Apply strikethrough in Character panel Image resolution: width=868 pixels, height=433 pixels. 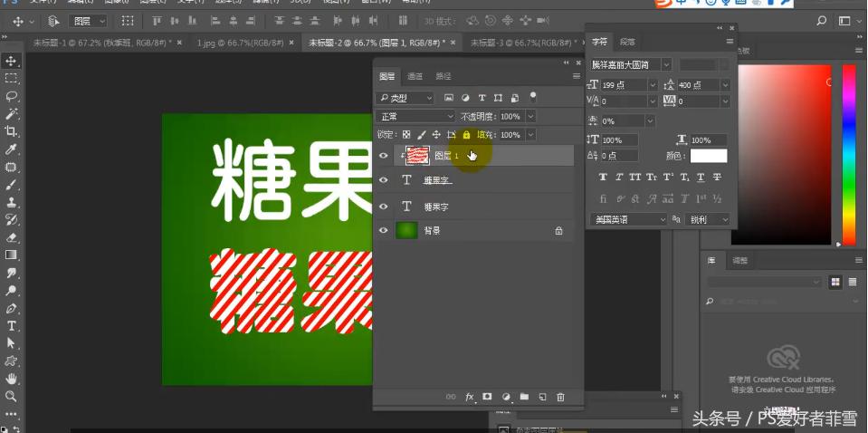pyautogui.click(x=717, y=178)
